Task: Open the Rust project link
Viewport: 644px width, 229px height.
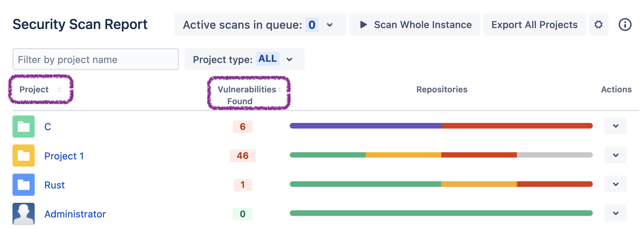Action: (54, 185)
